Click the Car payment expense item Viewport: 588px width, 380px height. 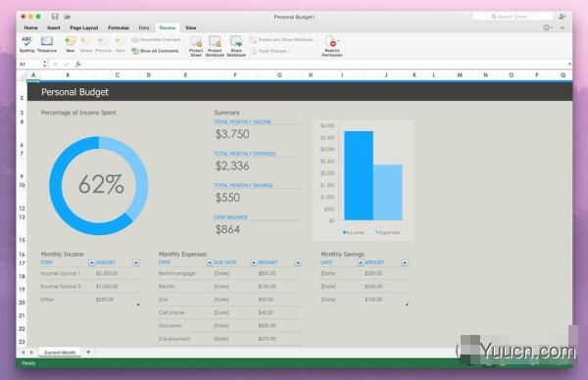coord(174,339)
